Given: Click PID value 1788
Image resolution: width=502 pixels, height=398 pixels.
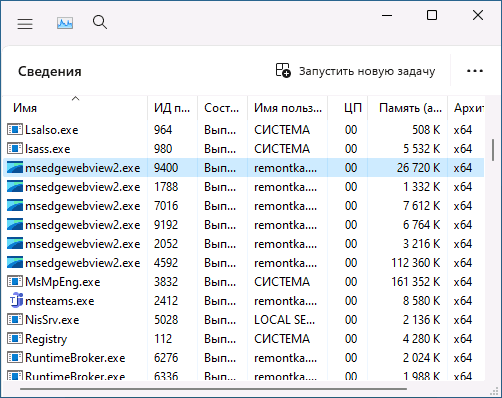Looking at the screenshot, I should 166,187.
